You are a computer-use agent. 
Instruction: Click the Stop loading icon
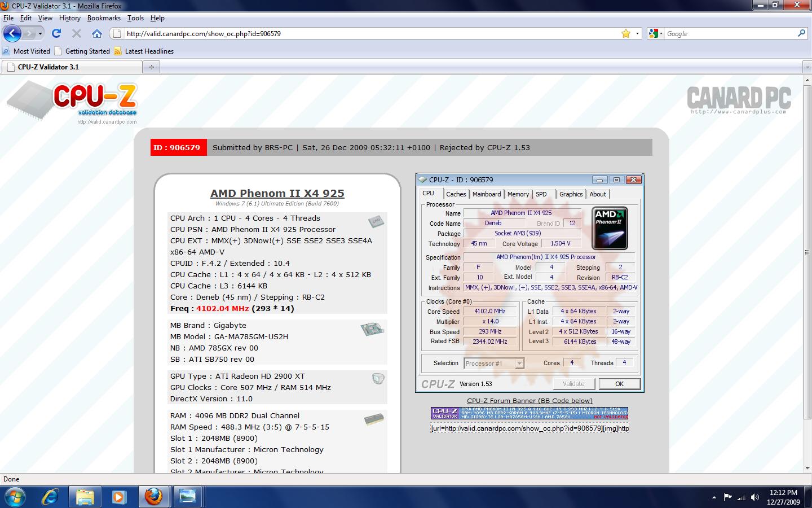pyautogui.click(x=77, y=33)
